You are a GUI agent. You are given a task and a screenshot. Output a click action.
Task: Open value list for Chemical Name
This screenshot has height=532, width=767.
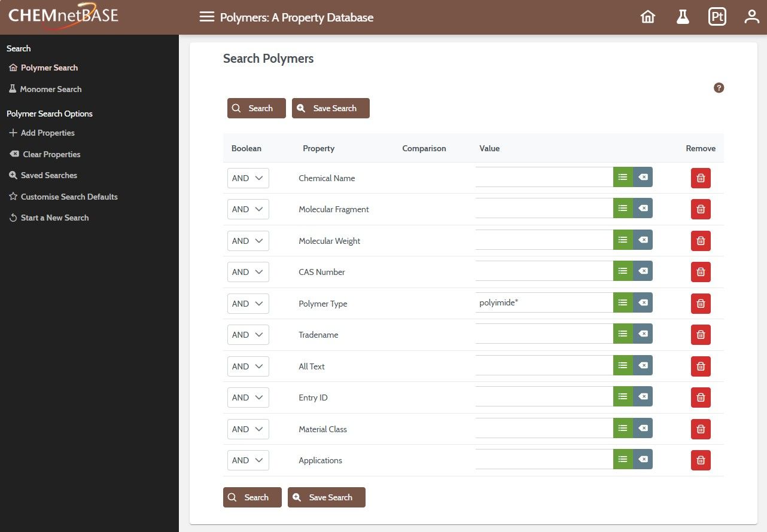[623, 177]
